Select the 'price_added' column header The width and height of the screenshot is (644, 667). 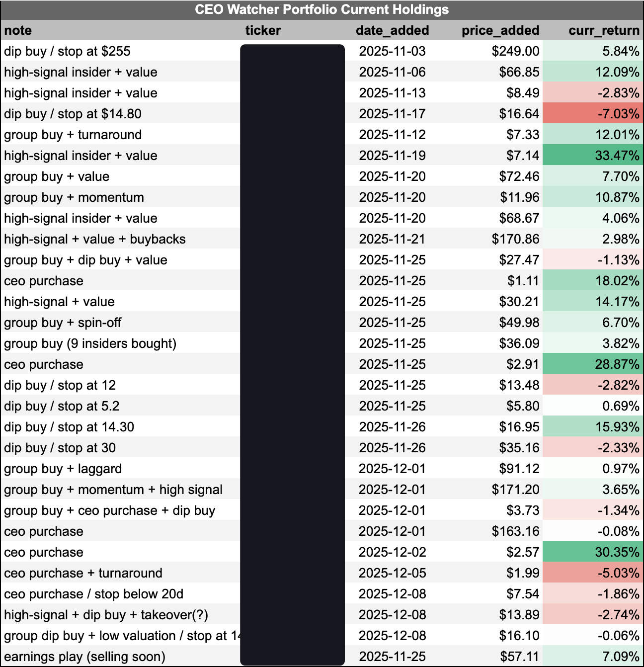(500, 30)
